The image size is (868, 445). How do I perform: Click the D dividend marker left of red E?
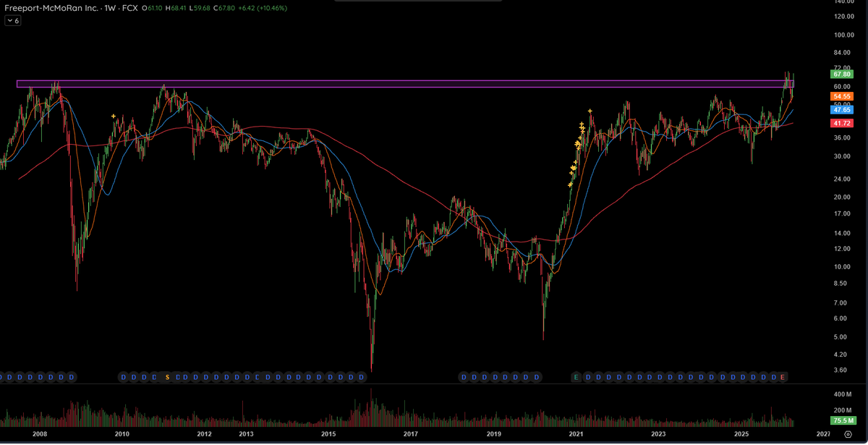click(773, 377)
